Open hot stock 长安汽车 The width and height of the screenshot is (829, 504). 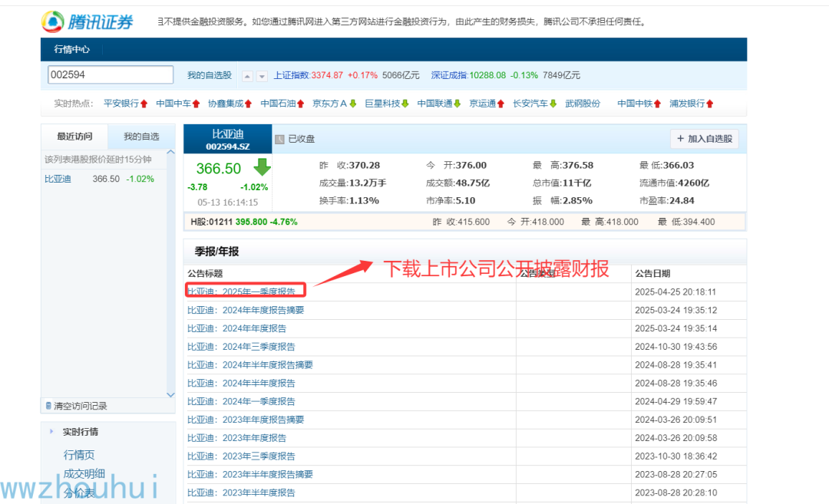(x=530, y=104)
